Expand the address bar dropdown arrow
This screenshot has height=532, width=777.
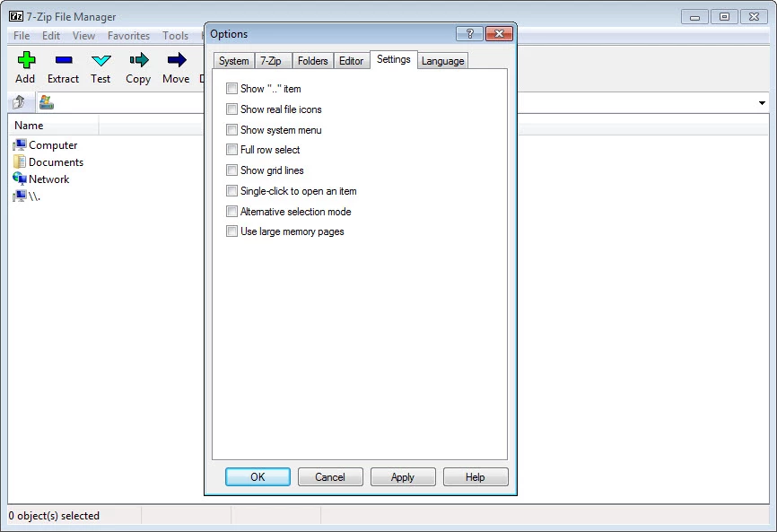762,103
